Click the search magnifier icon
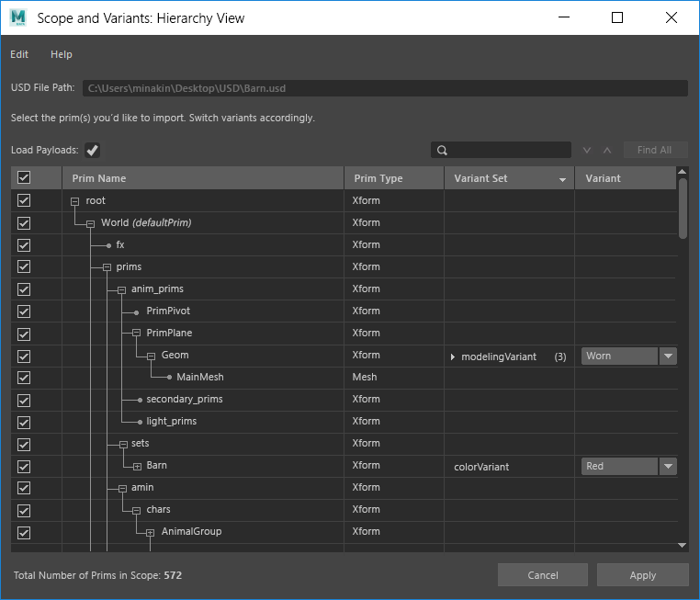The height and width of the screenshot is (600, 700). [x=442, y=151]
